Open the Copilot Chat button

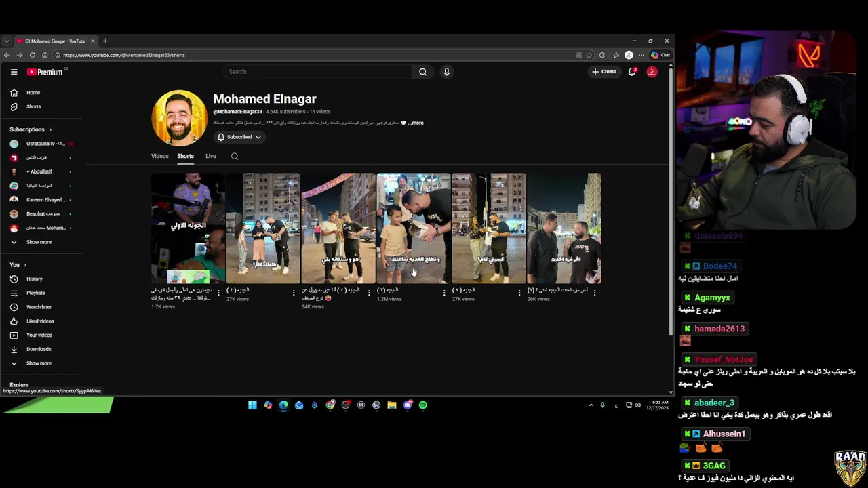(x=660, y=55)
